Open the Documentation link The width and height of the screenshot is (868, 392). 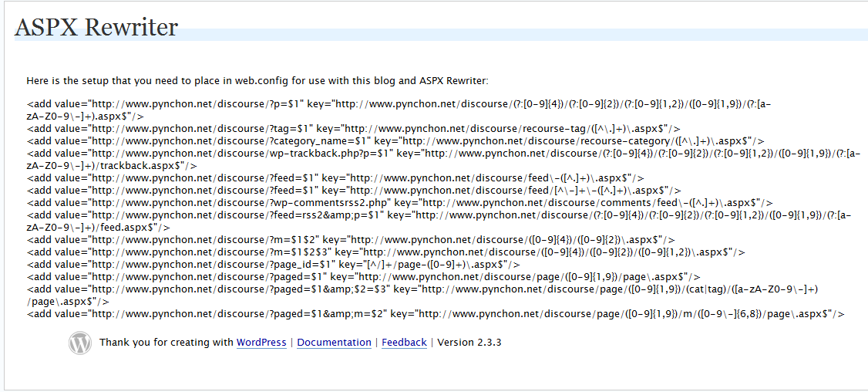click(x=334, y=343)
